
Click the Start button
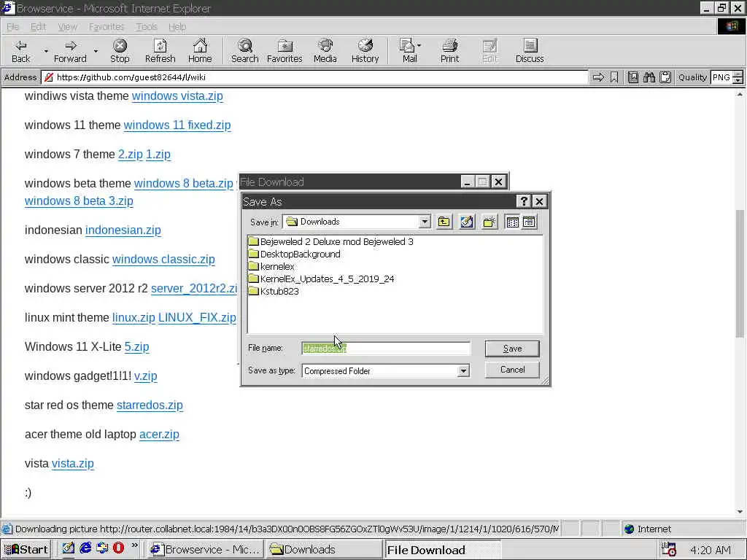pyautogui.click(x=26, y=549)
